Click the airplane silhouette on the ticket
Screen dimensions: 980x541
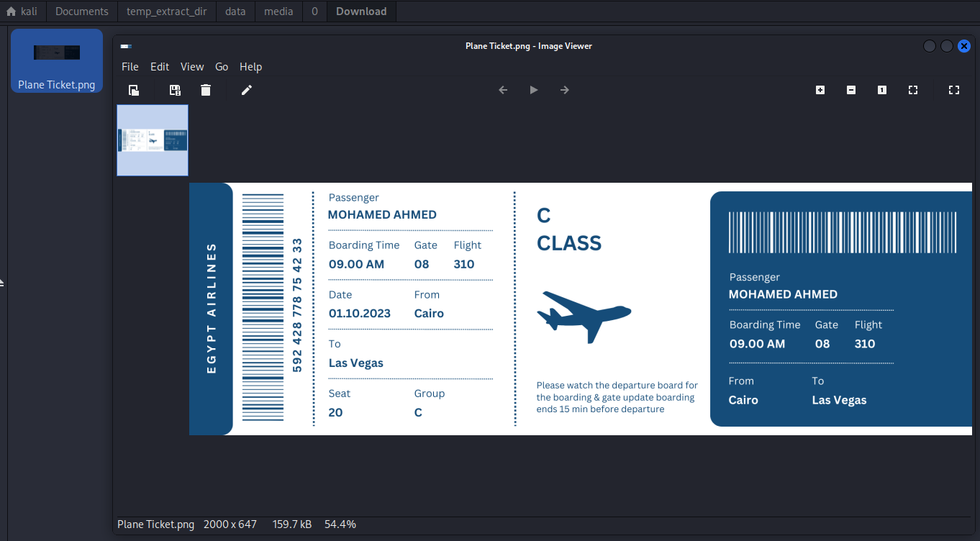(x=584, y=317)
